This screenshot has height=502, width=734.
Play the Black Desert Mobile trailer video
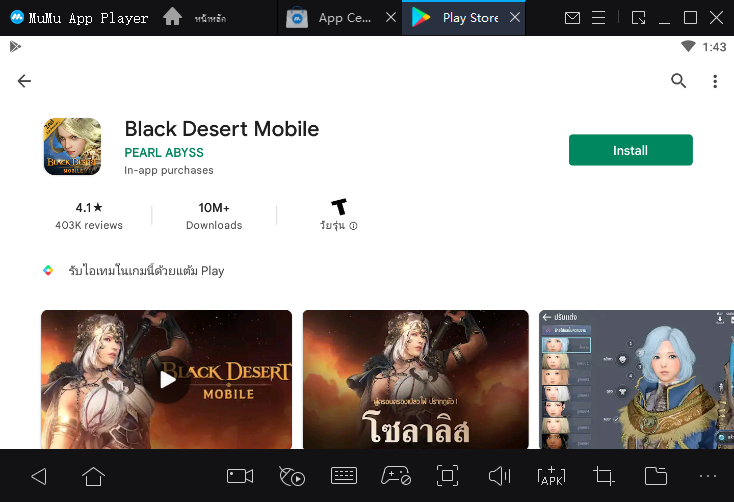(166, 379)
